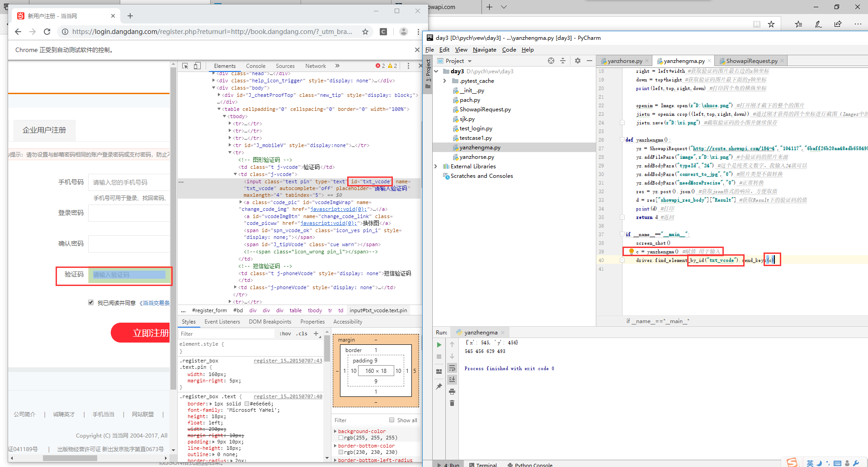The height and width of the screenshot is (467, 868).
Task: Select test_login.py in project tree
Action: point(476,129)
